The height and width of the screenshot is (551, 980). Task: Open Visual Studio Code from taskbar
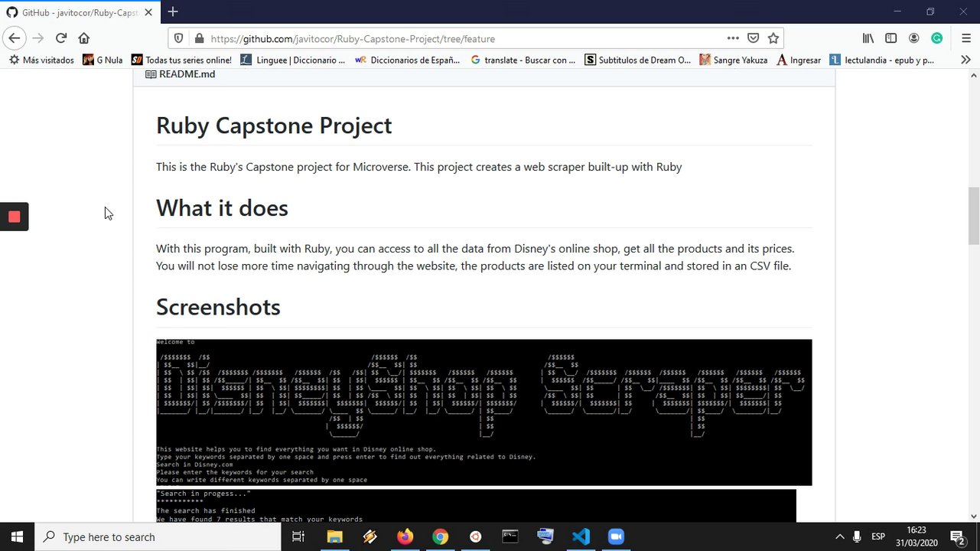coord(581,536)
